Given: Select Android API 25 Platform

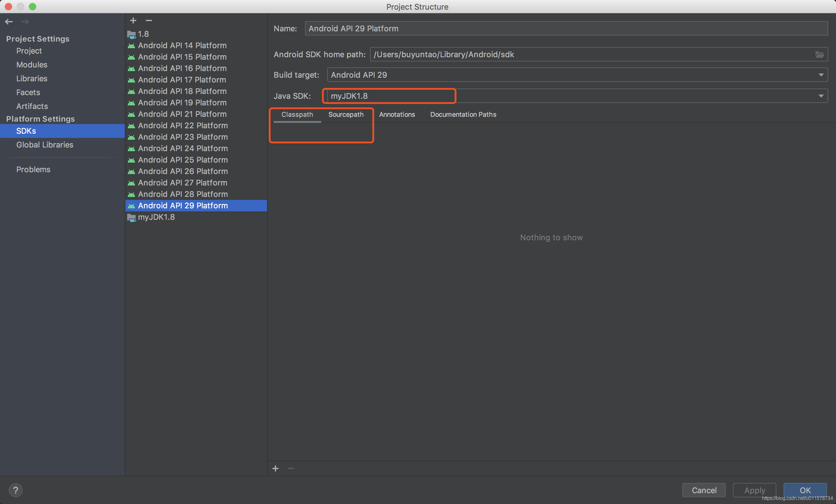Looking at the screenshot, I should coord(196,160).
